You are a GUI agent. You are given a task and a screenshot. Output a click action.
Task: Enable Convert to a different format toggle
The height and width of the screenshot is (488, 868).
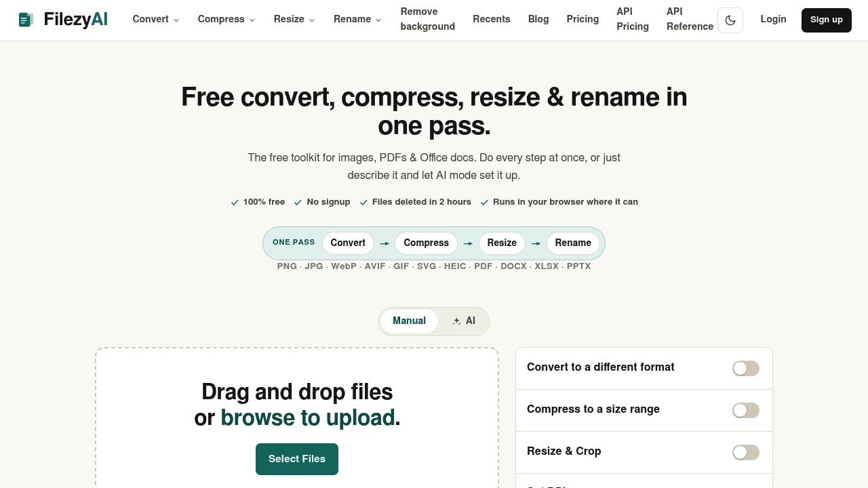click(x=746, y=368)
